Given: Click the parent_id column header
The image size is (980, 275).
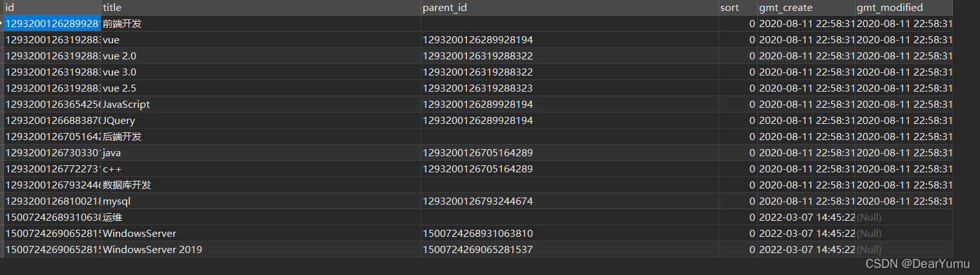Looking at the screenshot, I should (569, 8).
